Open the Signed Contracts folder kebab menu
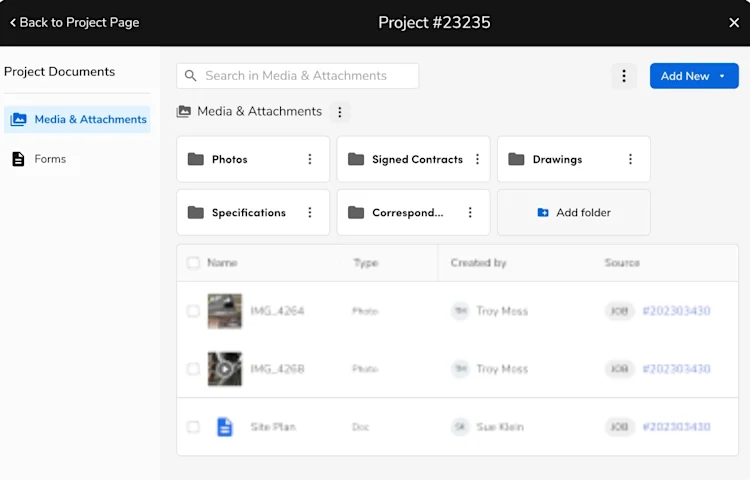750x480 pixels. click(477, 159)
